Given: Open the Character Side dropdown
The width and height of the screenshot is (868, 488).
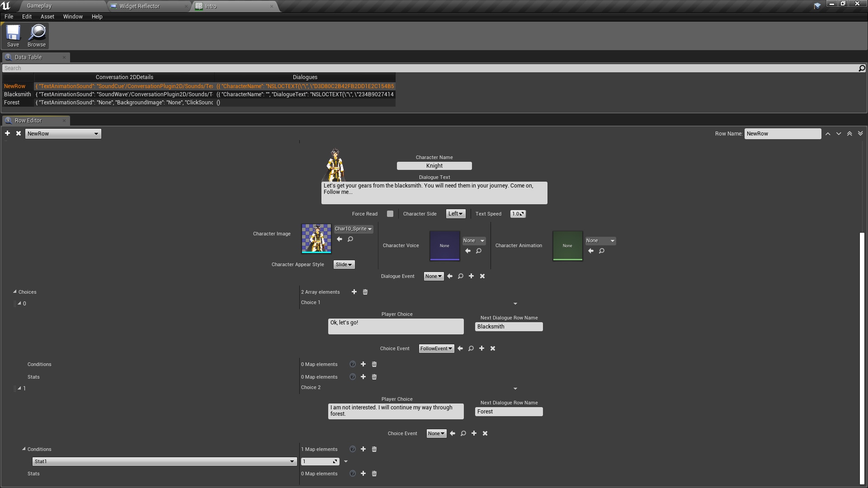Looking at the screenshot, I should [455, 214].
